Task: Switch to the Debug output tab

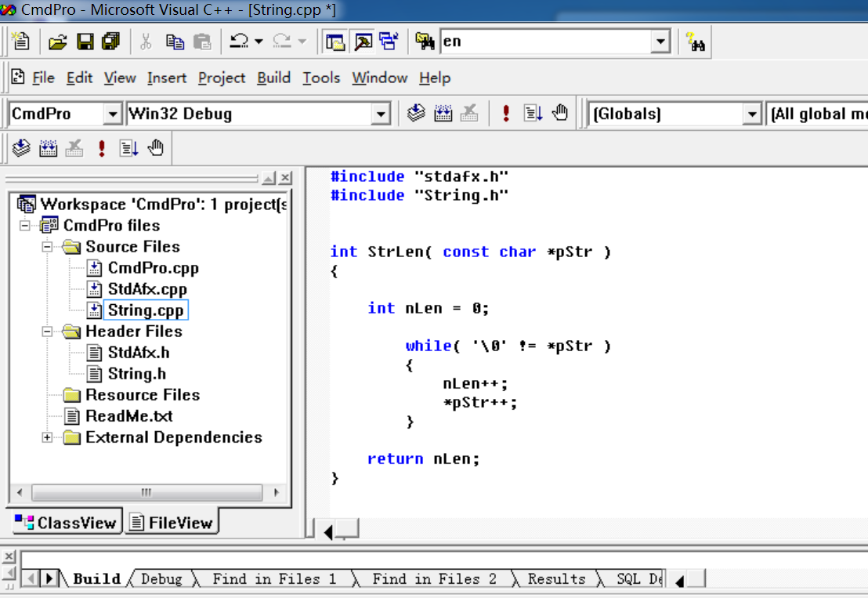Action: click(x=161, y=579)
